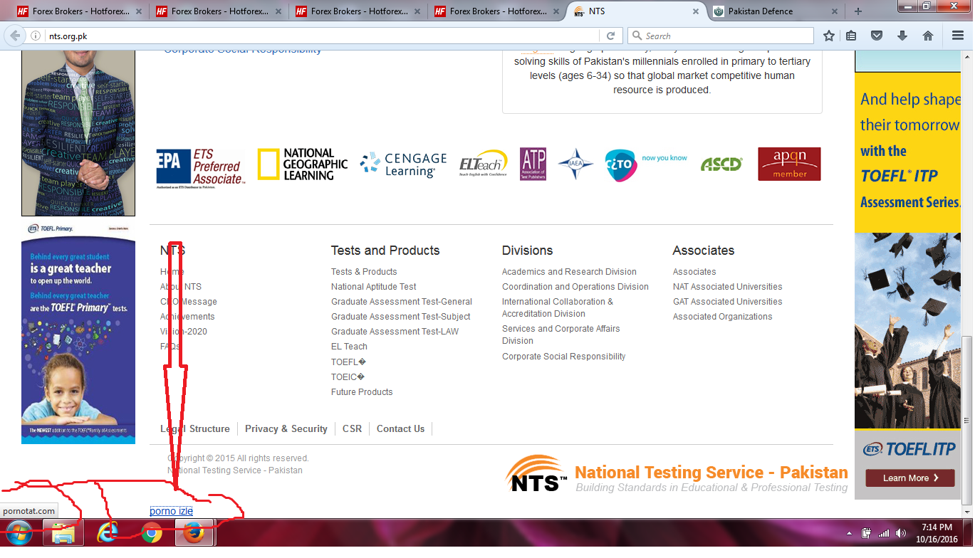
Task: Switch to the fourth Forex Brokers tab
Action: click(496, 11)
